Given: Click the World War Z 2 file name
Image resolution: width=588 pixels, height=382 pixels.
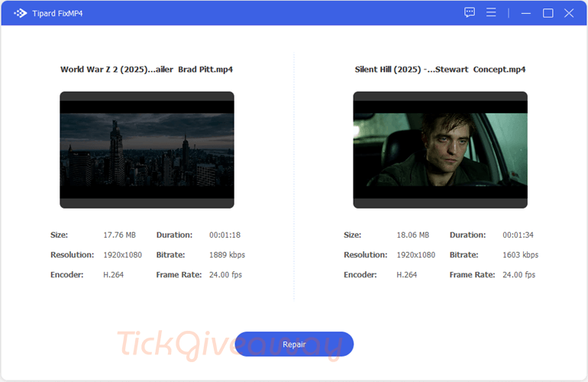Looking at the screenshot, I should [147, 70].
